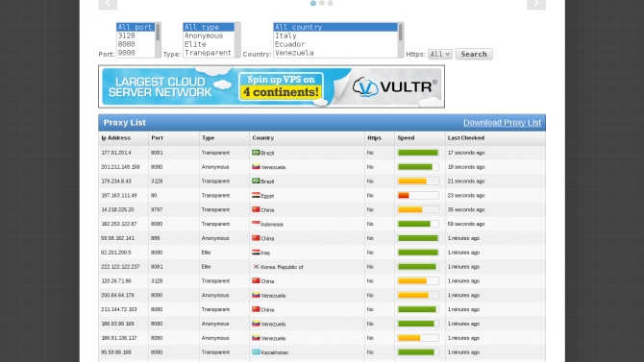This screenshot has width=644, height=362.
Task: Go to next slide with right carousel arrow
Action: [x=536, y=4]
